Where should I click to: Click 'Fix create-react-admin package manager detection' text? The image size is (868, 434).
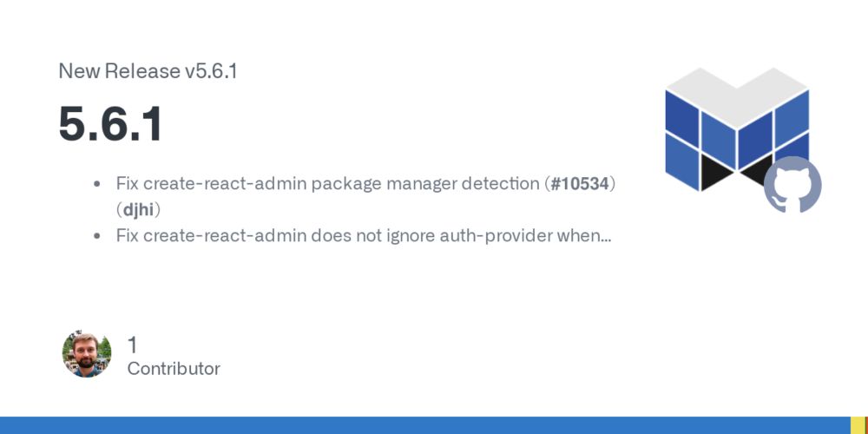[x=327, y=184]
